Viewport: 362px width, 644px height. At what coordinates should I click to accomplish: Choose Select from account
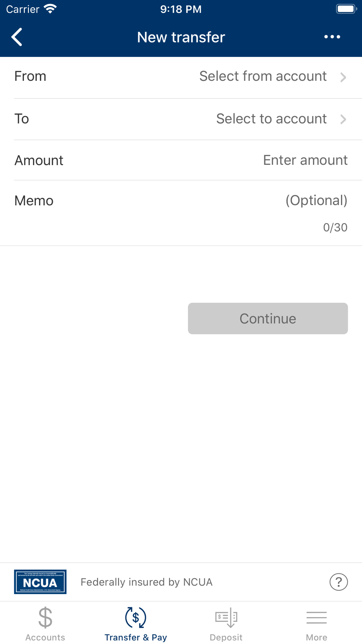263,76
